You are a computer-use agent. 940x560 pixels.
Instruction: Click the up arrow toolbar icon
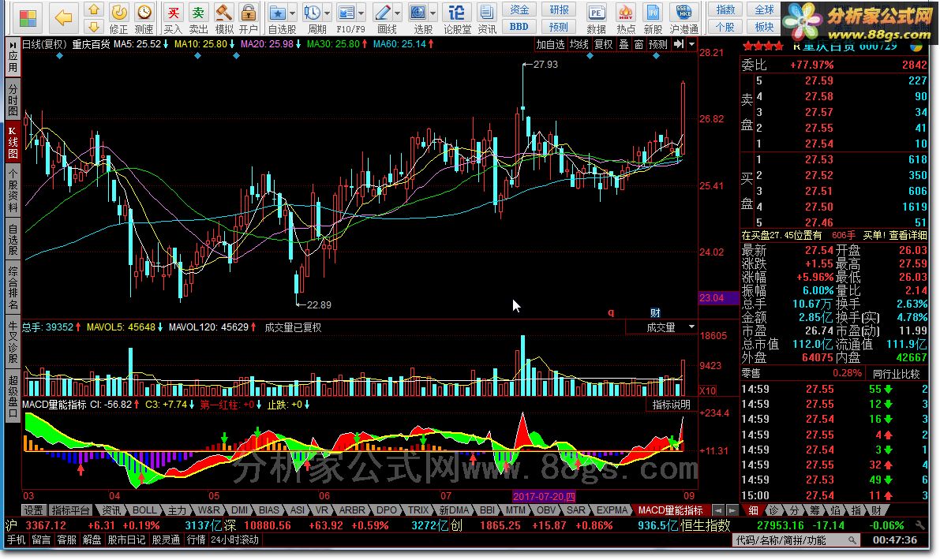93,9
